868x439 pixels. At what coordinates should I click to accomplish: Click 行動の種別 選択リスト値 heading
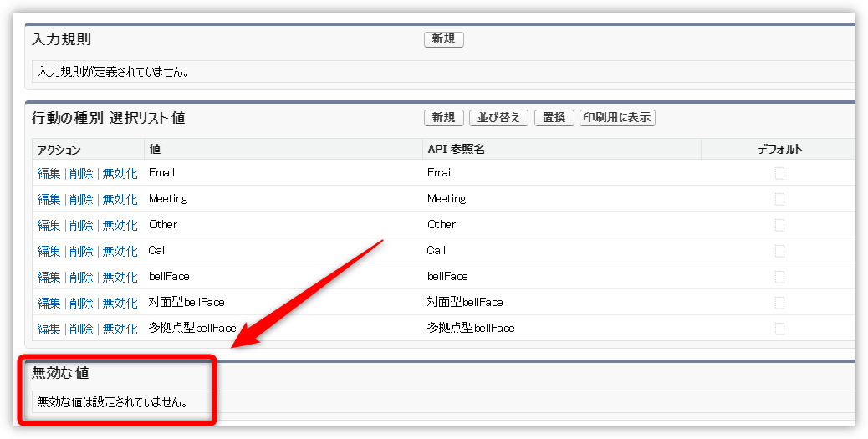point(109,118)
